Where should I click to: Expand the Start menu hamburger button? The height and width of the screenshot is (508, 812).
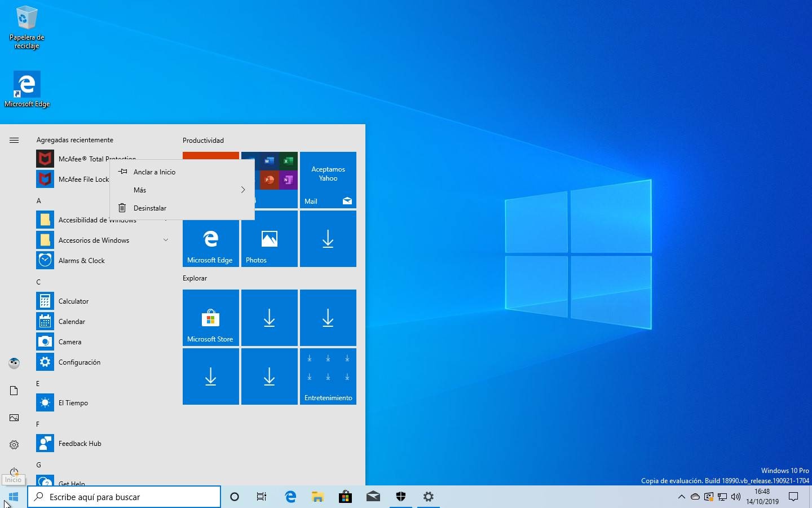14,140
